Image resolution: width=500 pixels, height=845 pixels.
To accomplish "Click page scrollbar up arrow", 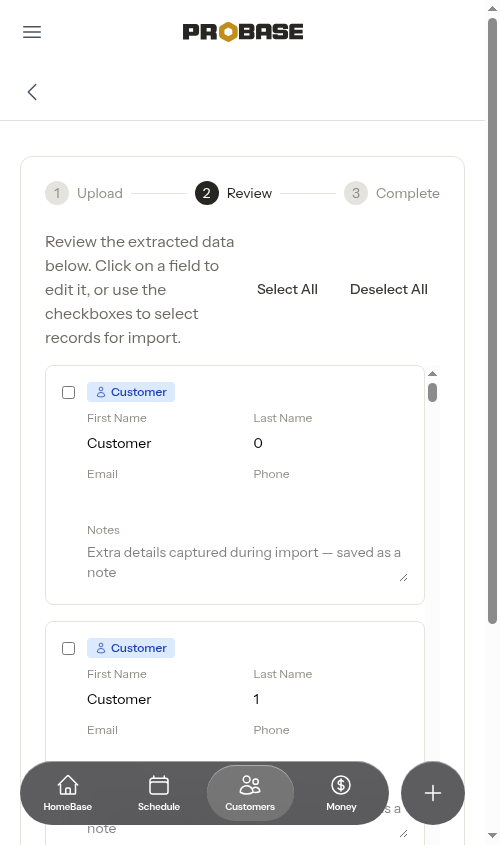I will [492, 9].
